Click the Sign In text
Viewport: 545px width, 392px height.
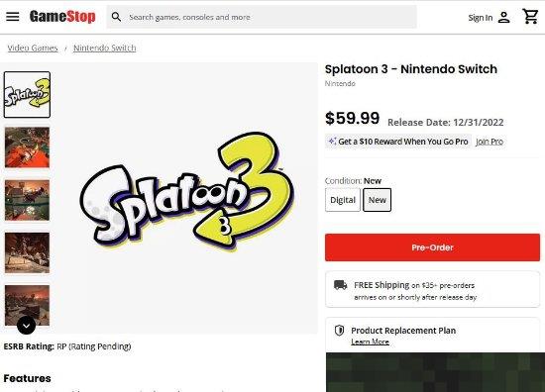tap(481, 18)
